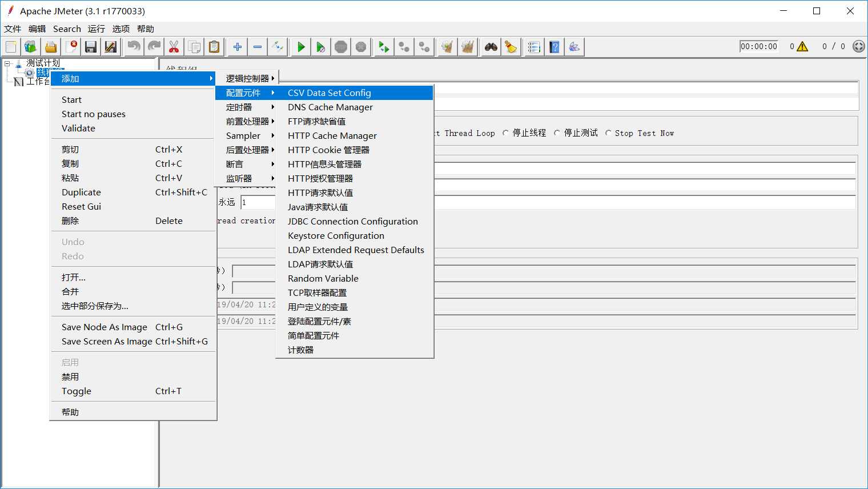Click Save Node As Image

[x=133, y=327]
